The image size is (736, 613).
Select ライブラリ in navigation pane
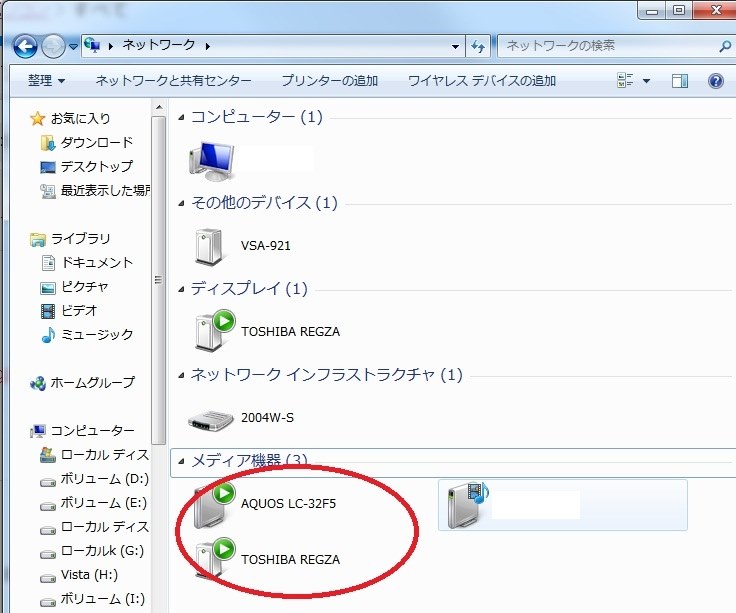tap(70, 238)
